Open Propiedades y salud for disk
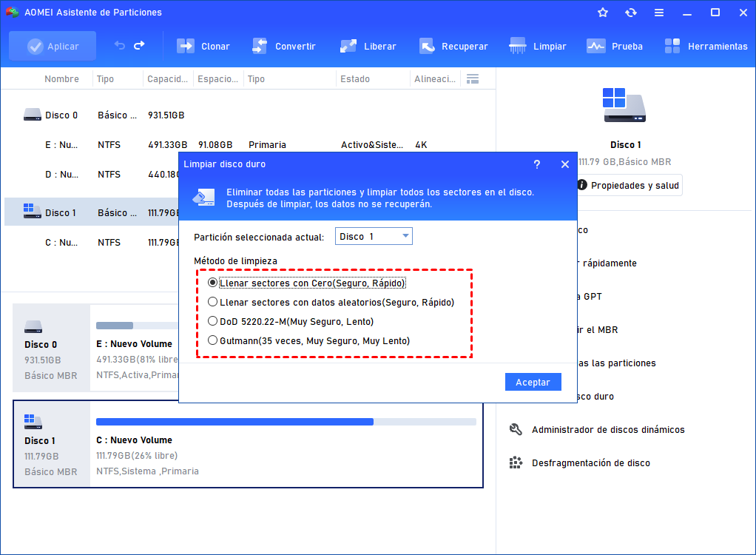This screenshot has height=555, width=756. 627,185
